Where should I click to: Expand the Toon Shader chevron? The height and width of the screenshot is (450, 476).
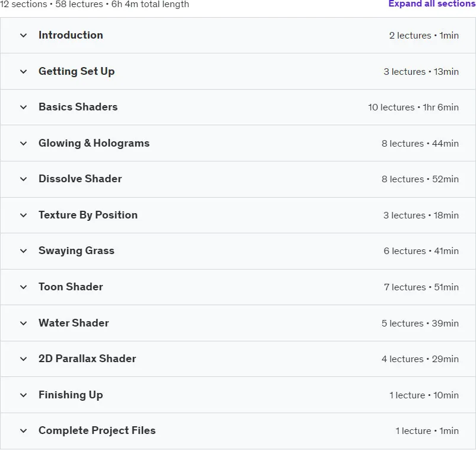(23, 287)
